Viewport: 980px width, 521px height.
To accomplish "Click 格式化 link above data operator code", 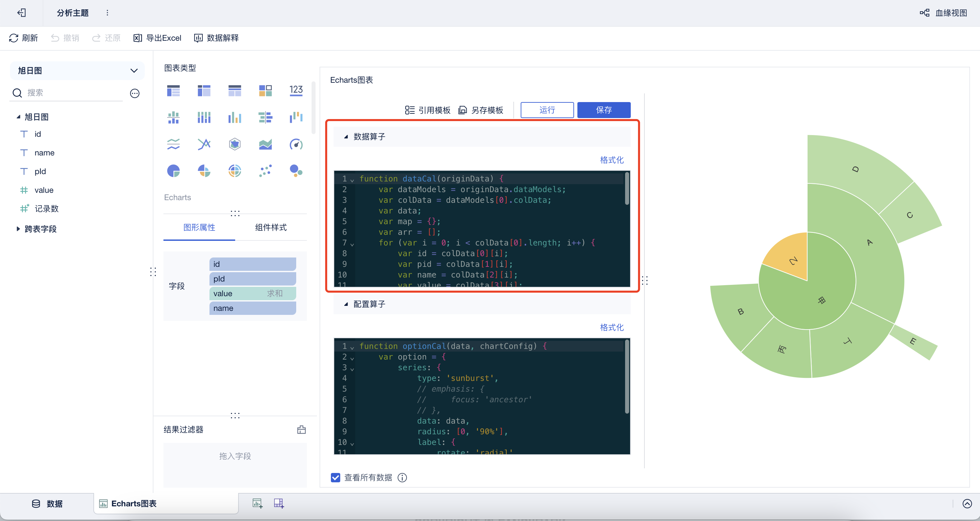I will [x=611, y=160].
